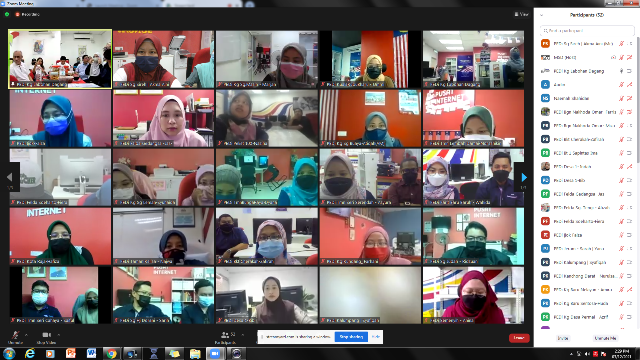Click the green encryption shield icon
Viewport: 640px width, 360px height.
coord(7,14)
